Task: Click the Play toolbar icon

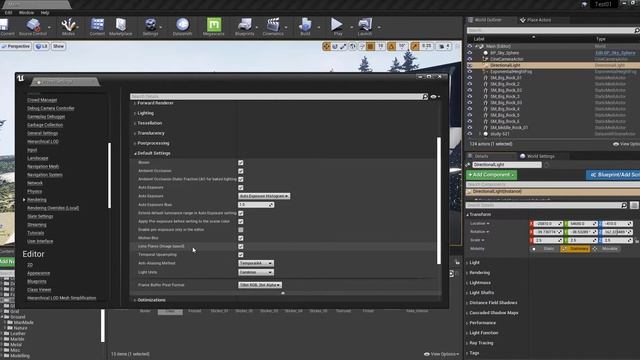Action: (x=337, y=27)
